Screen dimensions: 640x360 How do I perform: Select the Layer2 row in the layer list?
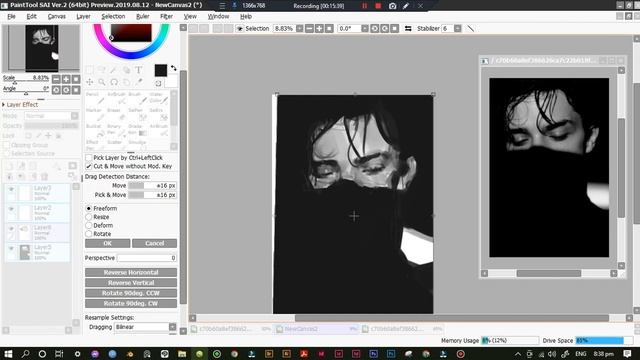tap(38, 213)
